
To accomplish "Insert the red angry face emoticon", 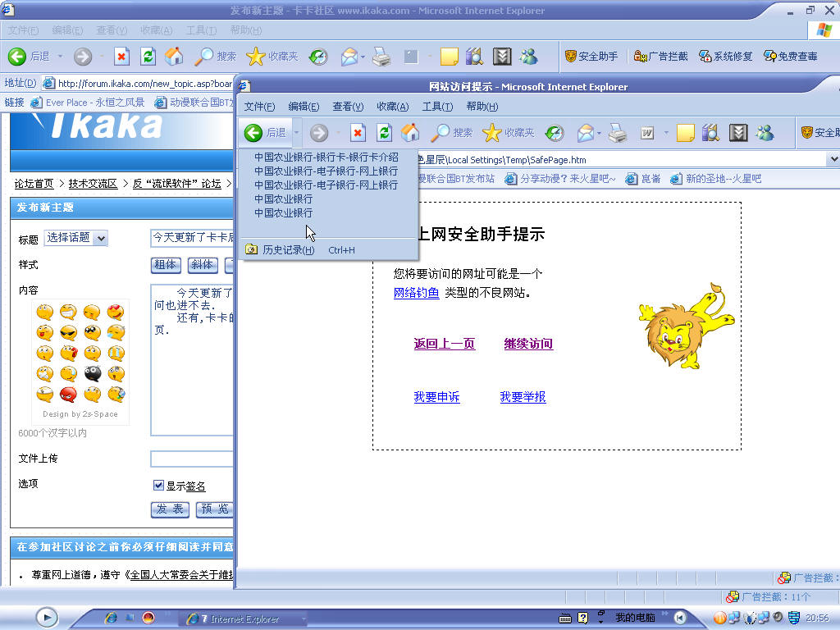I will point(69,395).
